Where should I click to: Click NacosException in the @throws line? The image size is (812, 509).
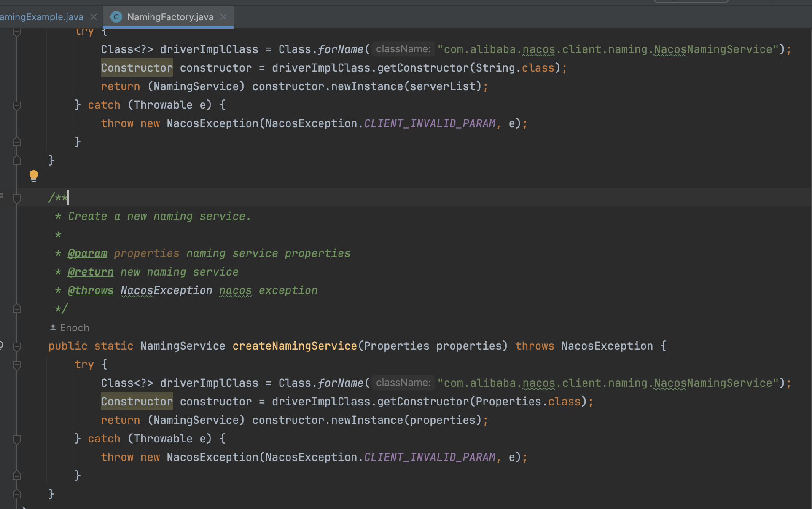coord(167,290)
